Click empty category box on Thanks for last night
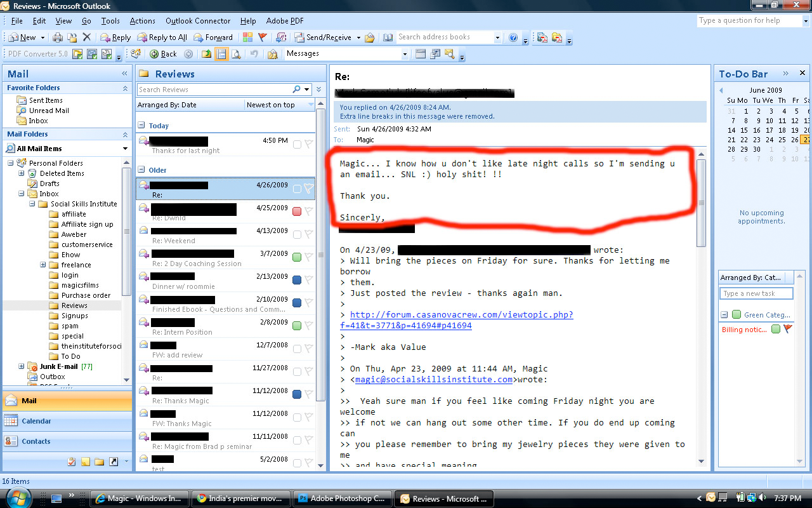812x508 pixels. point(297,144)
